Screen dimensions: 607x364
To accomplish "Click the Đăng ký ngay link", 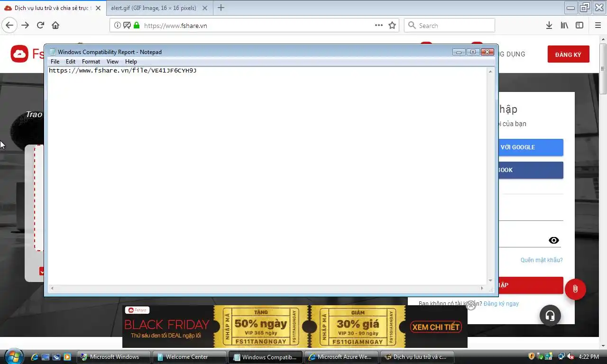I will [x=501, y=304].
